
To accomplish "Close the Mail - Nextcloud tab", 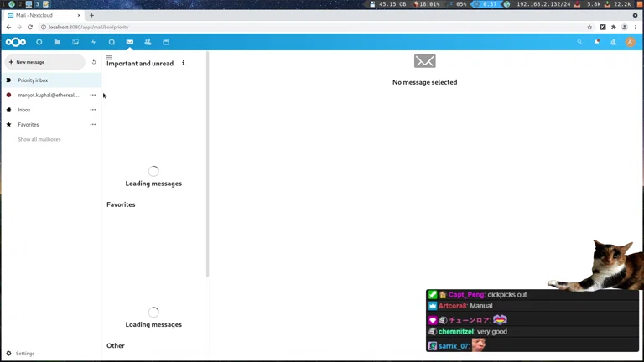I will coord(79,15).
